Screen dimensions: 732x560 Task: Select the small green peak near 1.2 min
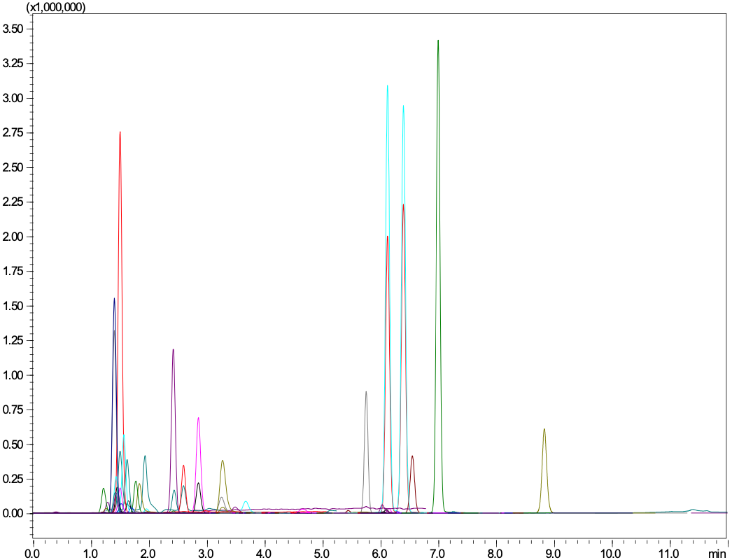pos(104,489)
